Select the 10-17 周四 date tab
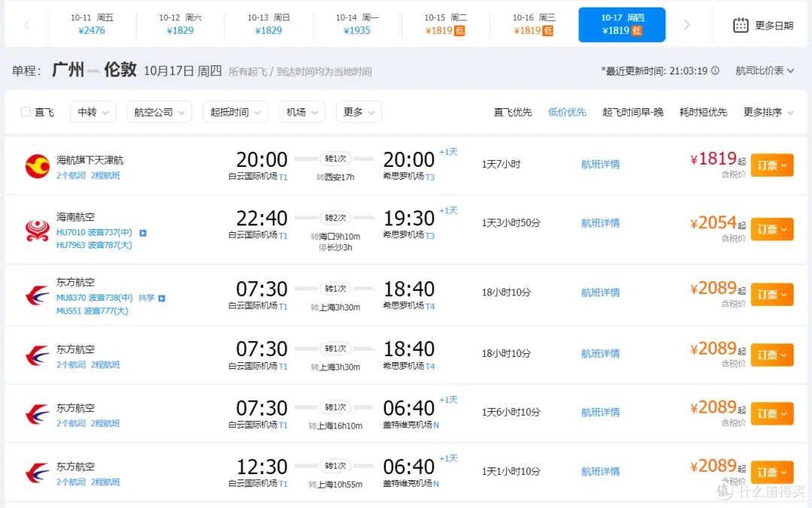This screenshot has width=812, height=508. pos(622,24)
